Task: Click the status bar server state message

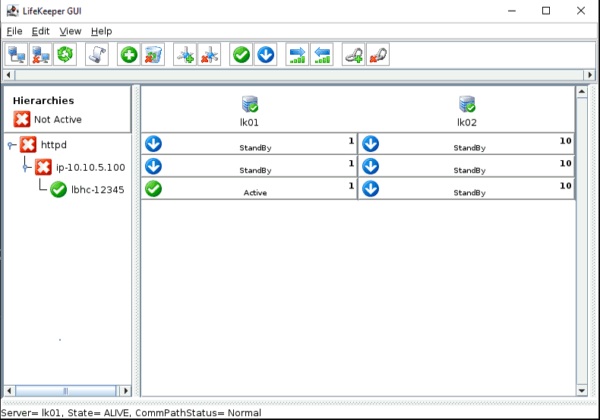Action: 131,413
